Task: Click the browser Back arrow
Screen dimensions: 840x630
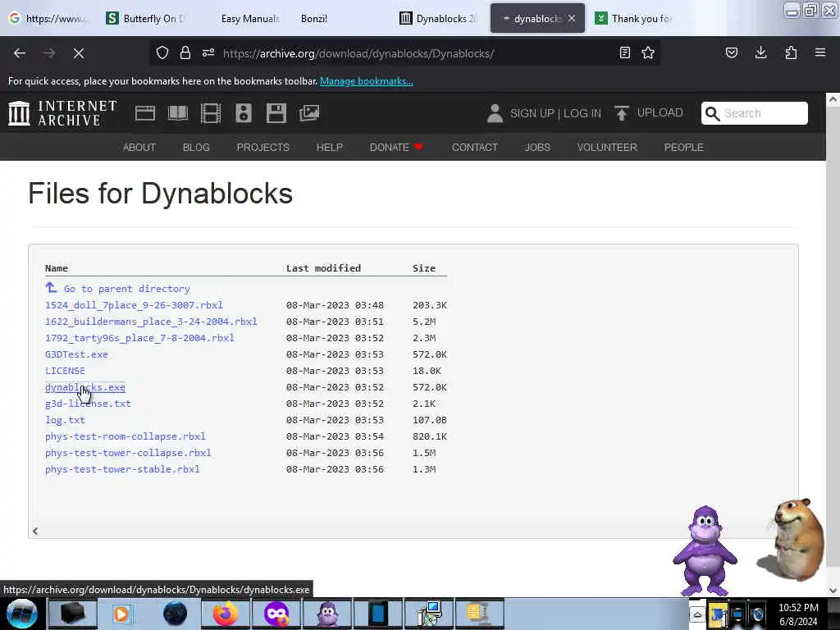Action: point(20,53)
